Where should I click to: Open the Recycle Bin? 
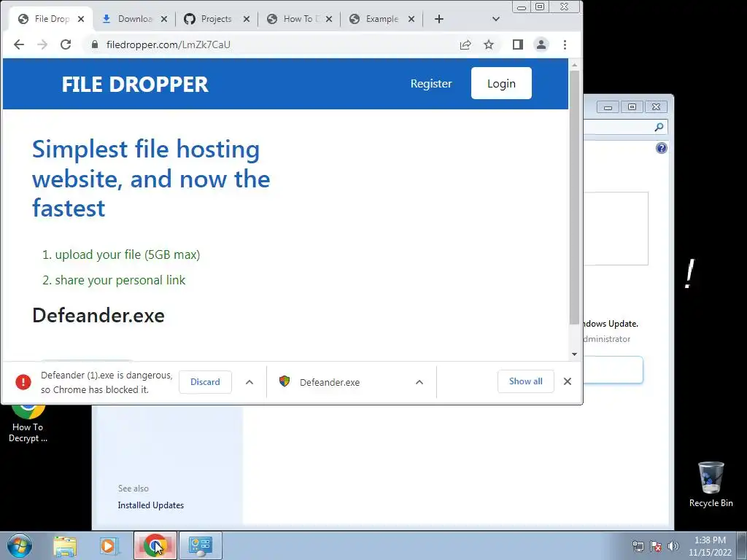(711, 484)
